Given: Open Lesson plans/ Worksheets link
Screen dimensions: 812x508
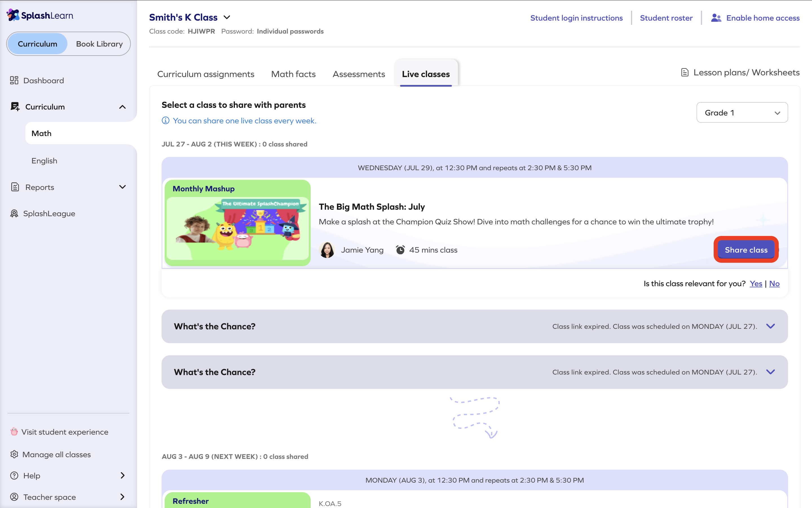Looking at the screenshot, I should (746, 72).
